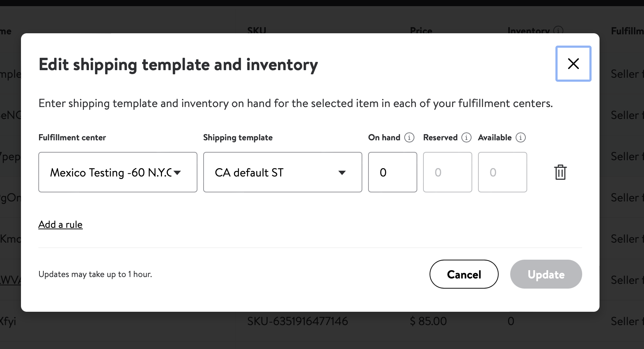
Task: Click the dialog title heading text
Action: 178,65
